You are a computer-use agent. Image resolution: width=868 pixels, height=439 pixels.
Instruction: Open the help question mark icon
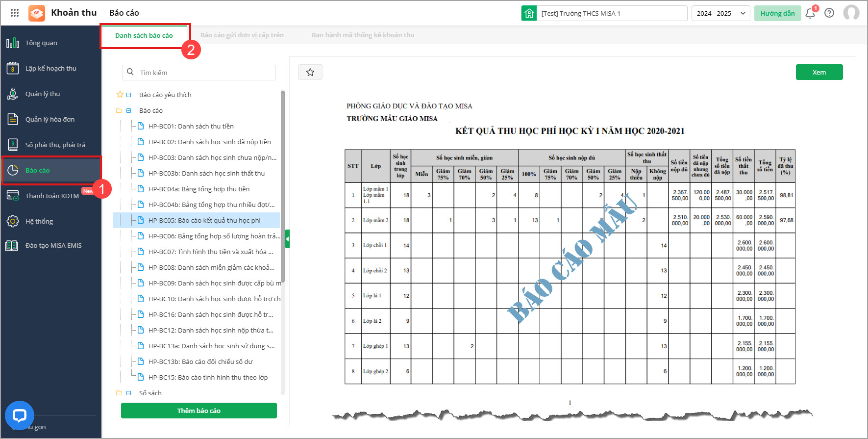click(x=829, y=13)
